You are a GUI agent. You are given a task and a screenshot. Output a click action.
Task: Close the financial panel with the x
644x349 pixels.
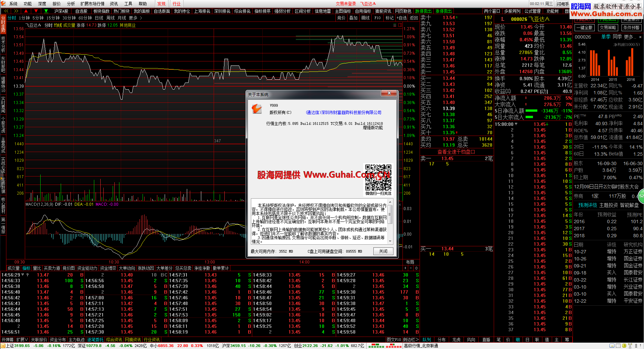click(x=640, y=37)
